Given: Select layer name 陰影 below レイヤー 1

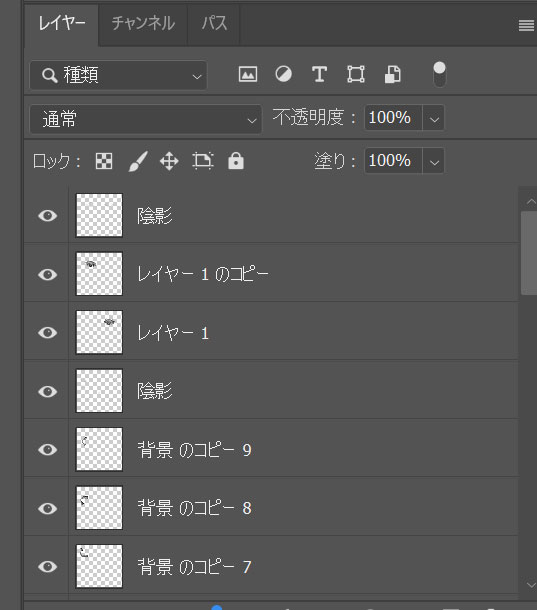Looking at the screenshot, I should click(154, 391).
